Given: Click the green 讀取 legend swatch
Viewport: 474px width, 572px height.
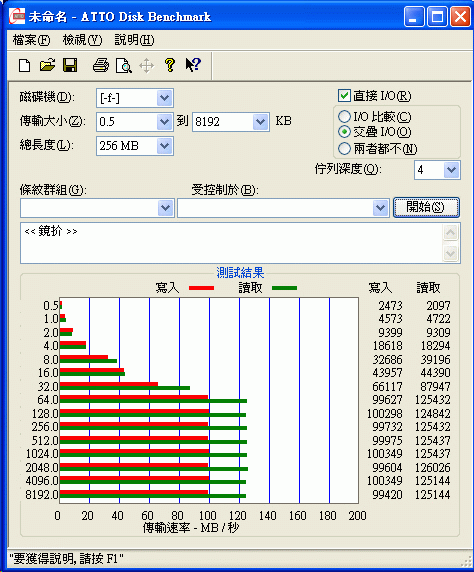Looking at the screenshot, I should click(285, 288).
